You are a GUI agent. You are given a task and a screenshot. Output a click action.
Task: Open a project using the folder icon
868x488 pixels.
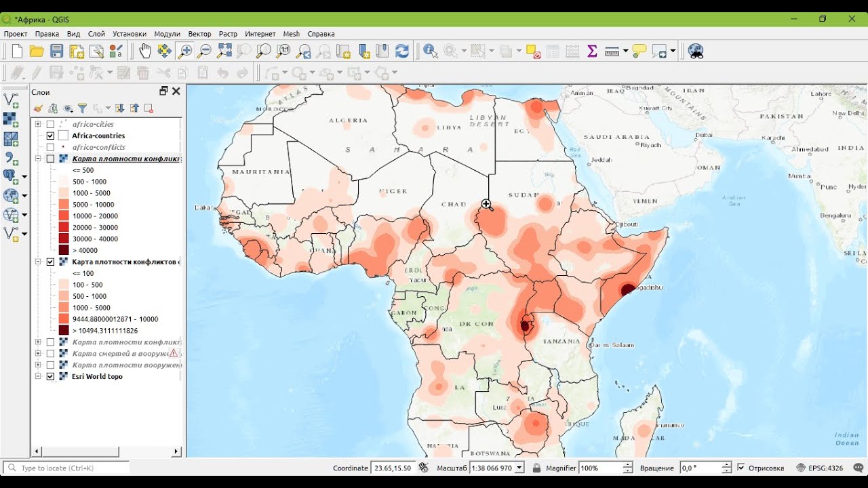coord(37,51)
